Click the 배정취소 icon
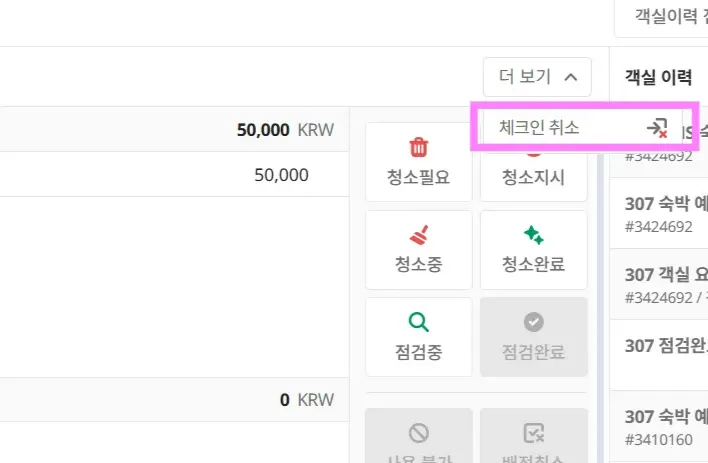Viewport: 708px width, 463px height. (533, 433)
